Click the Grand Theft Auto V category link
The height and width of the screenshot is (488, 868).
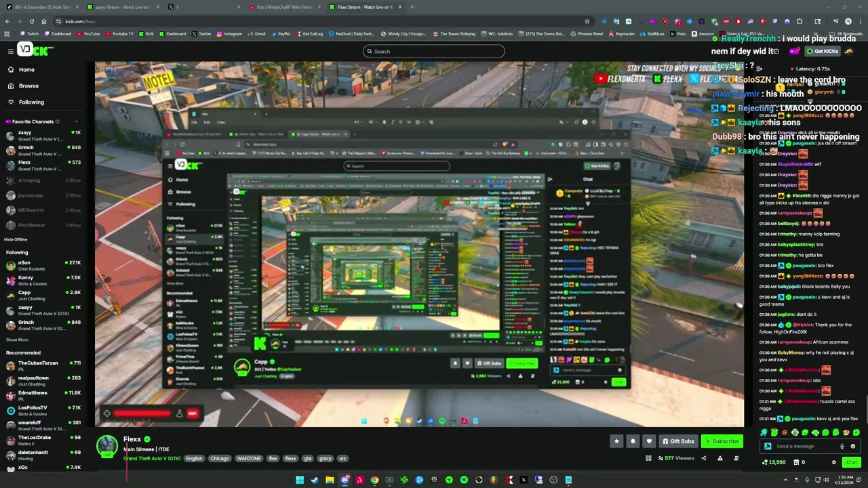click(x=152, y=458)
